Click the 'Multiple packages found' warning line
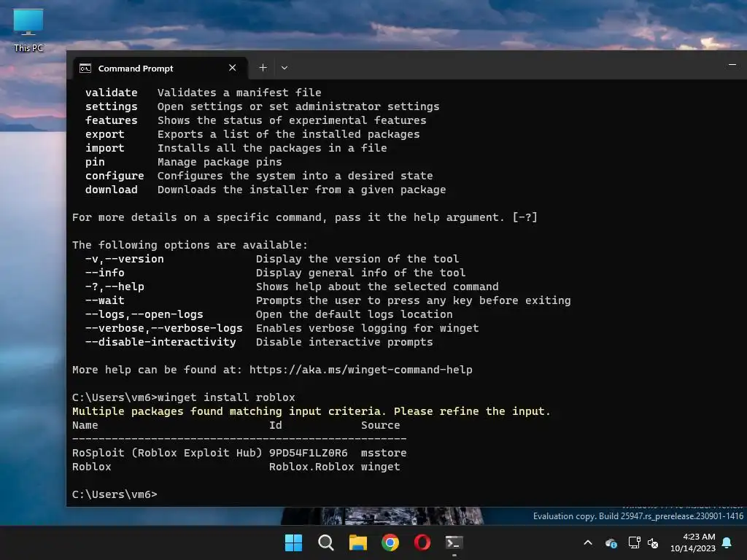The height and width of the screenshot is (560, 747). click(x=311, y=411)
